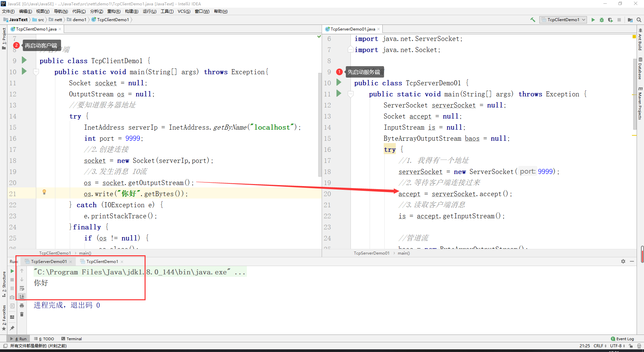Toggle soft-wrap in the console

coord(22,289)
